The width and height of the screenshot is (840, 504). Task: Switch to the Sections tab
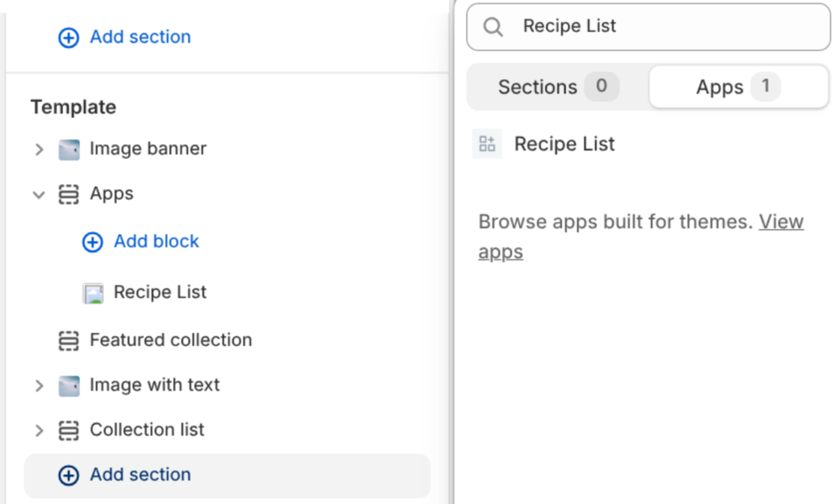tap(558, 87)
